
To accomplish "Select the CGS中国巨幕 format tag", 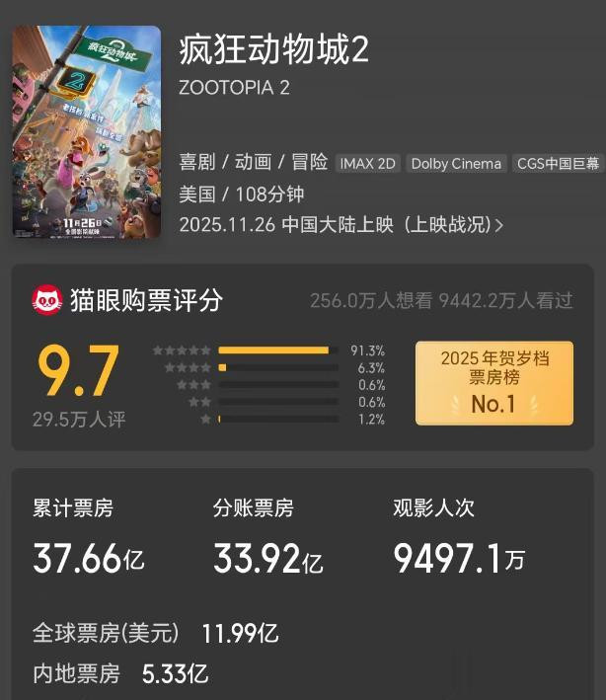I will [558, 164].
